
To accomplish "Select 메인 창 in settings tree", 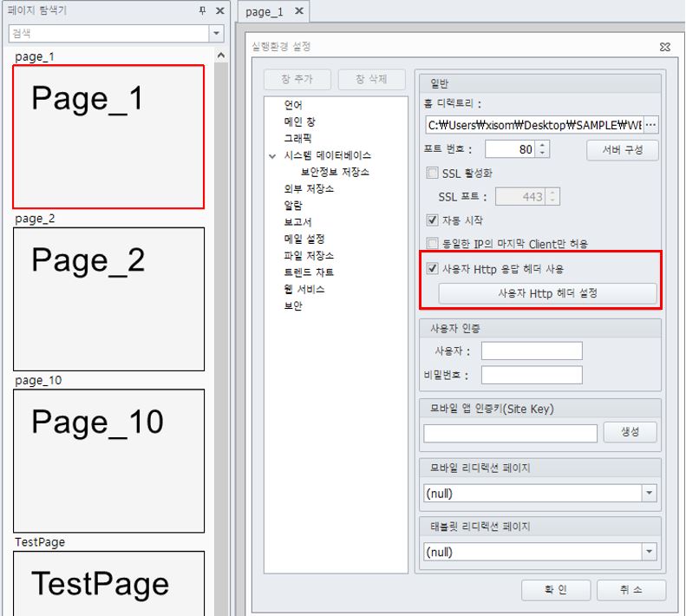I will click(x=300, y=121).
